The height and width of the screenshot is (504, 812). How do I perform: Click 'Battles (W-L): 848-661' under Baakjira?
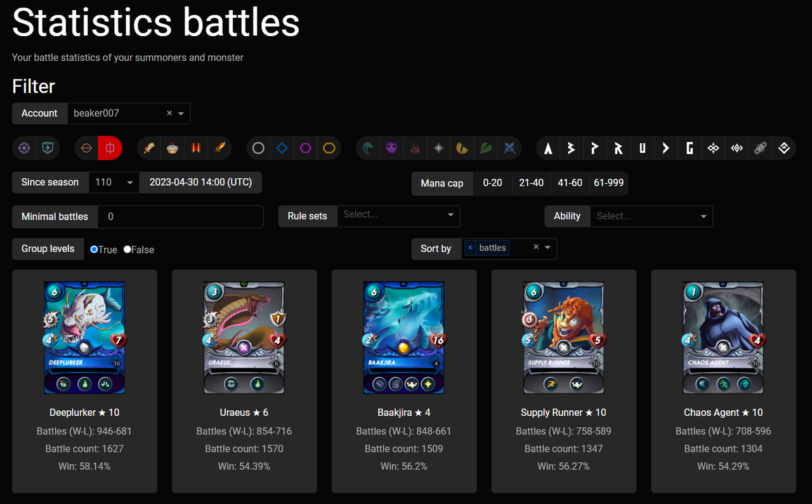tap(404, 431)
